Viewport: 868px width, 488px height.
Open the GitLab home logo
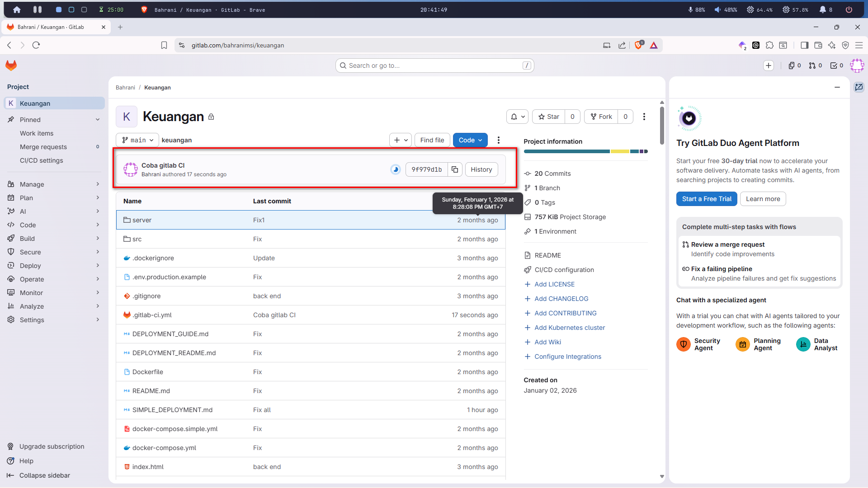point(11,66)
